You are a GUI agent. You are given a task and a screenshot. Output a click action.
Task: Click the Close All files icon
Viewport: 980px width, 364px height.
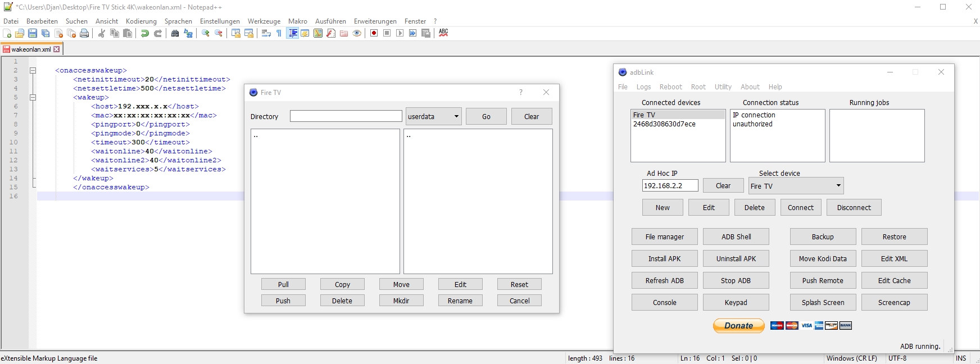point(71,33)
